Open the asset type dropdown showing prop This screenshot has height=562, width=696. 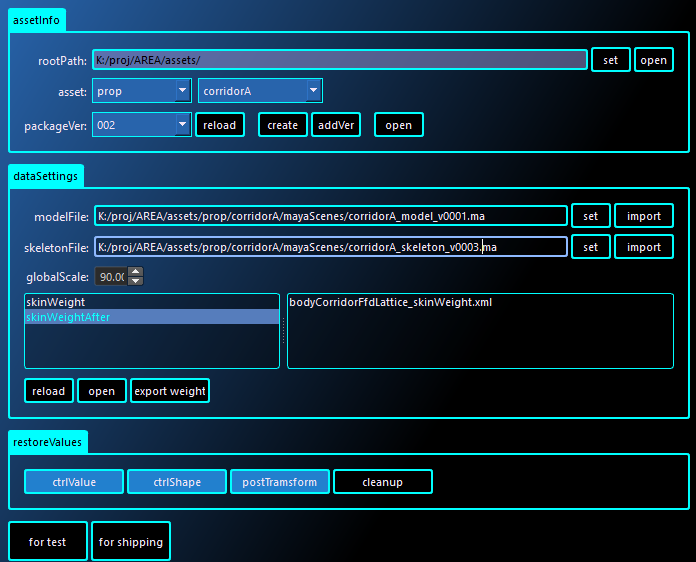click(141, 91)
